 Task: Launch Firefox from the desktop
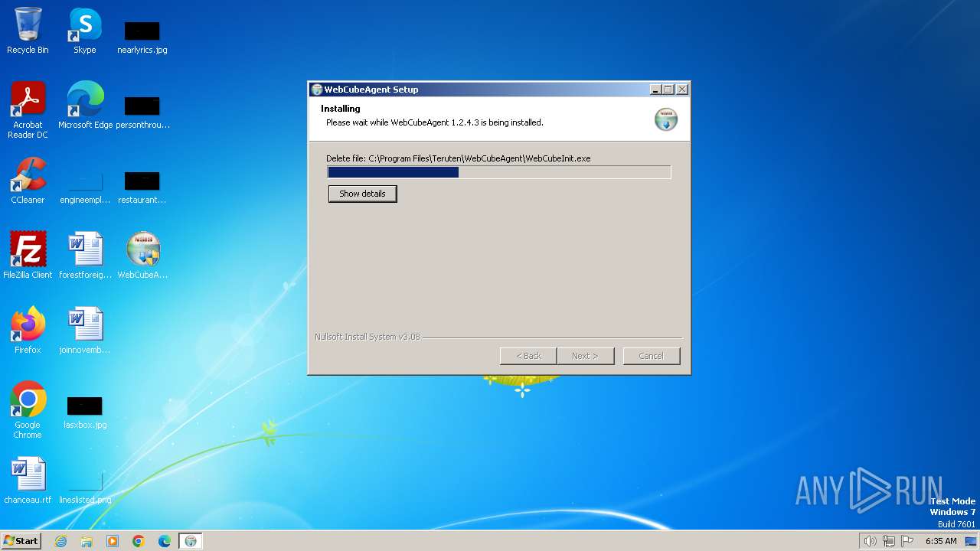[28, 331]
